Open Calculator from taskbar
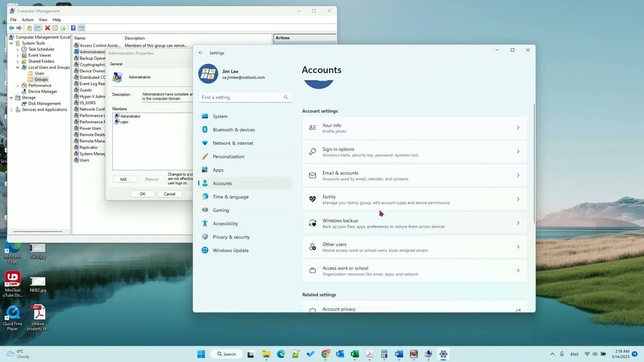Screen dimensions: 644x362 tap(384, 354)
